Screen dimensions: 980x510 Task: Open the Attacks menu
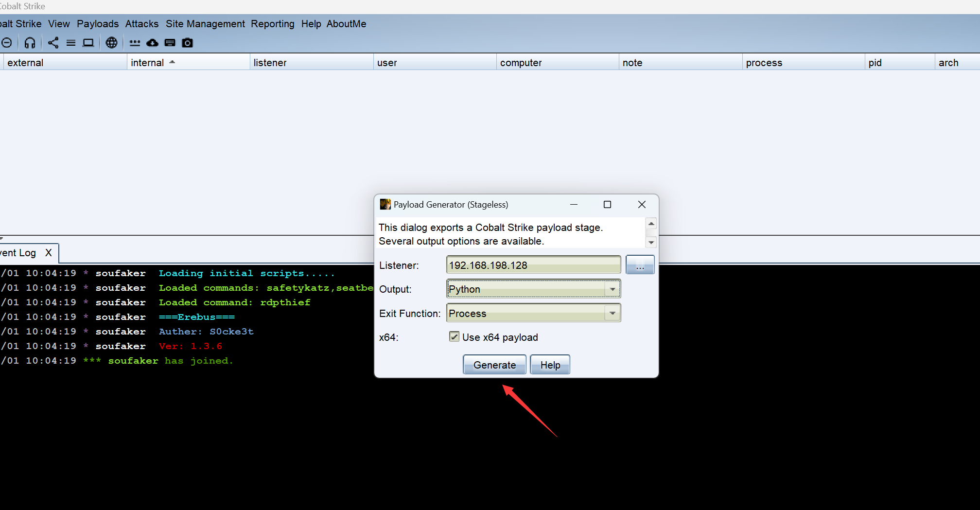(142, 24)
